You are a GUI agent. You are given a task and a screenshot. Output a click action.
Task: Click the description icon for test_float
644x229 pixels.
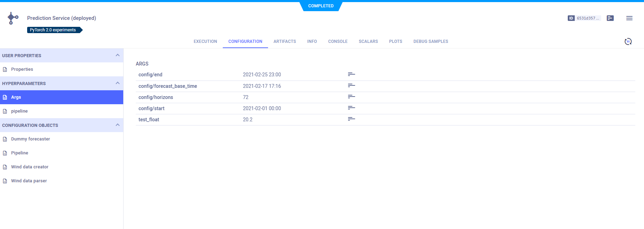coord(351,119)
